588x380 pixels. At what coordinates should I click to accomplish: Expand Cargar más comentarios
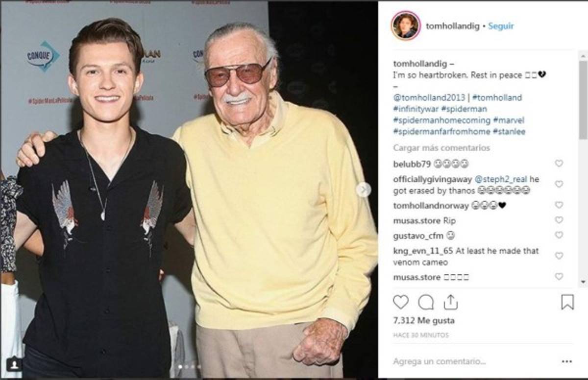click(x=441, y=148)
